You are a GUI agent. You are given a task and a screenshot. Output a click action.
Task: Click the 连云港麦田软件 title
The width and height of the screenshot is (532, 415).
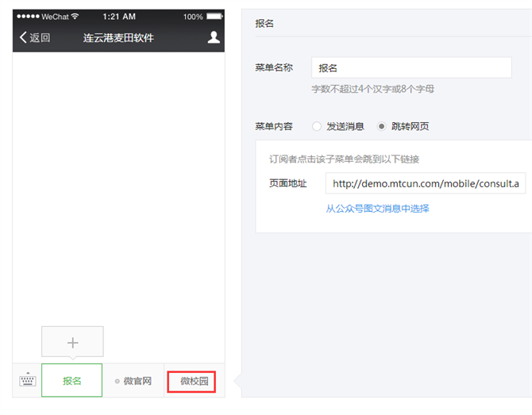click(118, 37)
